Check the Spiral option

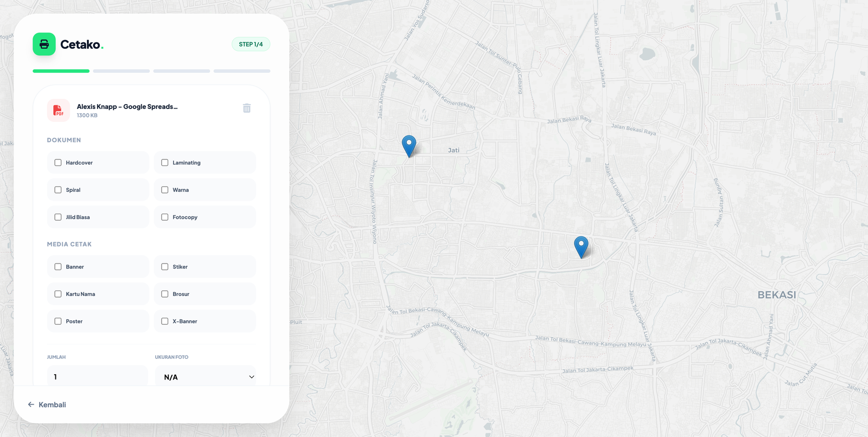58,190
